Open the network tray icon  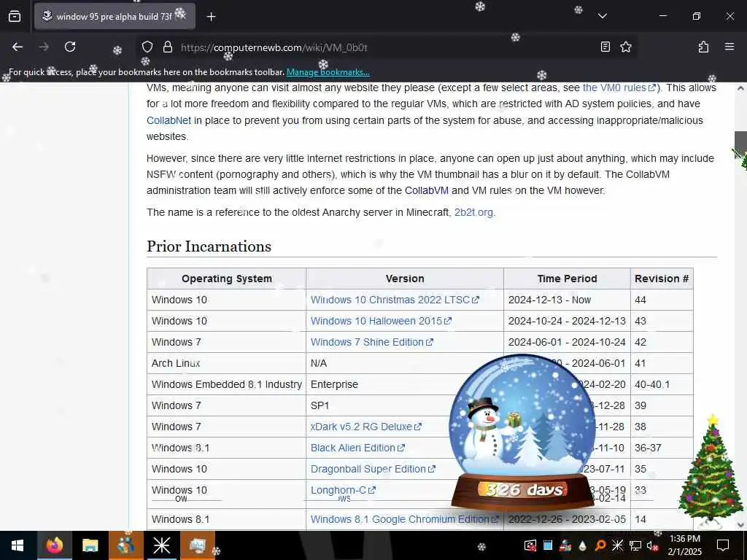pos(635,545)
